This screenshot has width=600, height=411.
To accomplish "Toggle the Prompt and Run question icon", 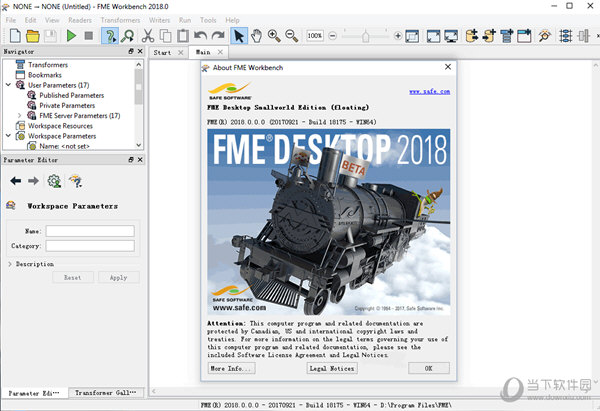I will point(110,36).
